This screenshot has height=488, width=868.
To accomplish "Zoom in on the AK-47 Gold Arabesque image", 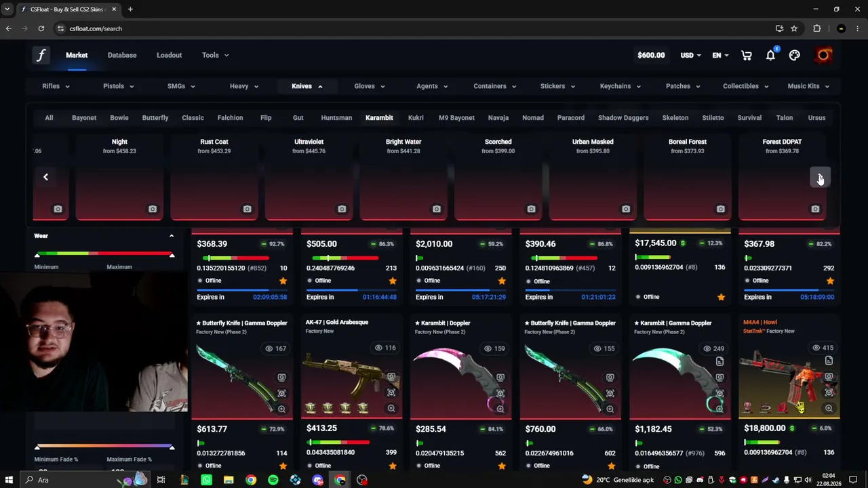I will coord(391,409).
